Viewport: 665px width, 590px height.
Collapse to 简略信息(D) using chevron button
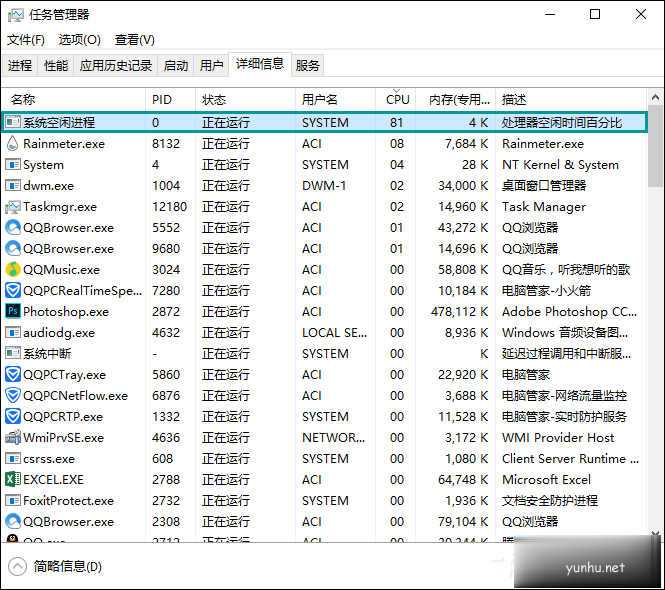(17, 567)
